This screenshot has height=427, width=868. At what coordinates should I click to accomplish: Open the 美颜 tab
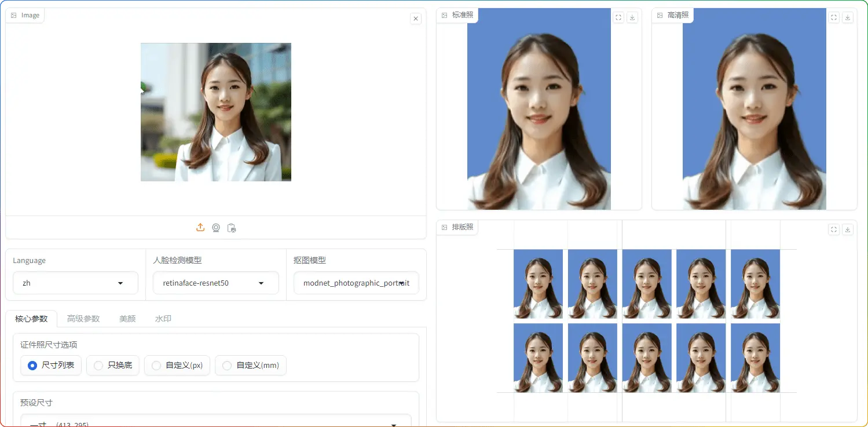tap(127, 319)
